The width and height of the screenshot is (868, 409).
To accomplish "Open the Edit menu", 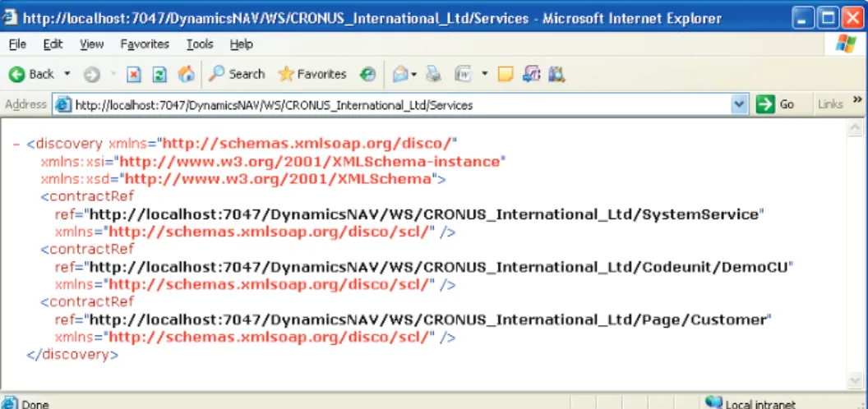I will (x=53, y=44).
